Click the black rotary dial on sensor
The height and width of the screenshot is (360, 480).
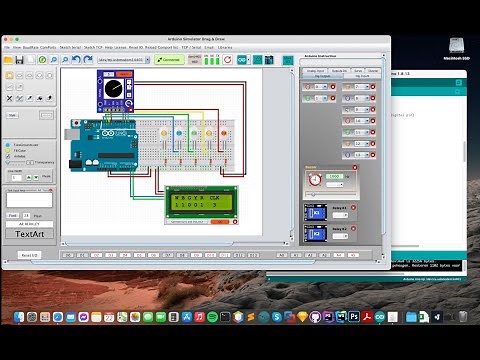point(113,89)
